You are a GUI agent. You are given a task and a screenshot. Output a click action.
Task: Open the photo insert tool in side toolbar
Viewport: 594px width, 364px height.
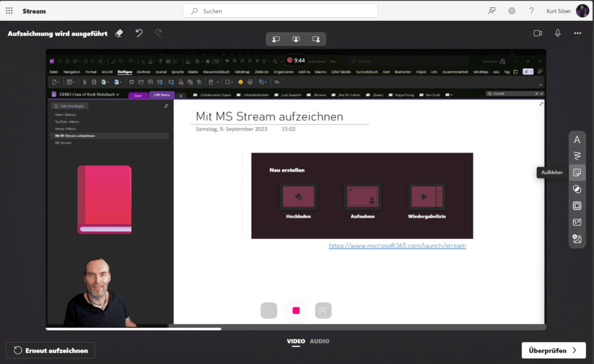coord(577,239)
